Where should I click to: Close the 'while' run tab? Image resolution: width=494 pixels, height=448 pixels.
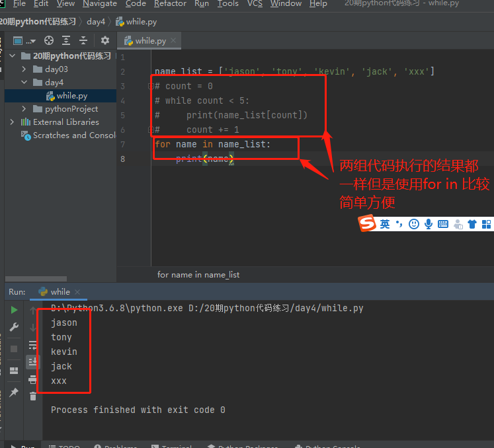(77, 292)
